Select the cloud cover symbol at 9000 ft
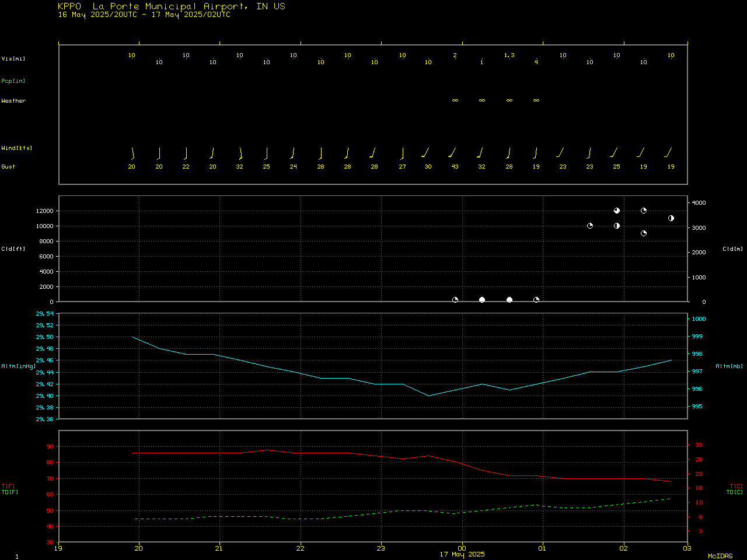 (x=644, y=233)
